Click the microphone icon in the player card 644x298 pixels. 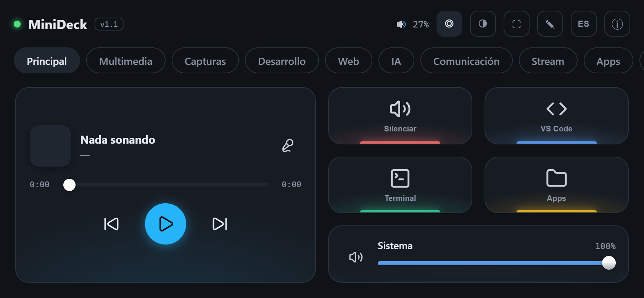[x=288, y=146]
